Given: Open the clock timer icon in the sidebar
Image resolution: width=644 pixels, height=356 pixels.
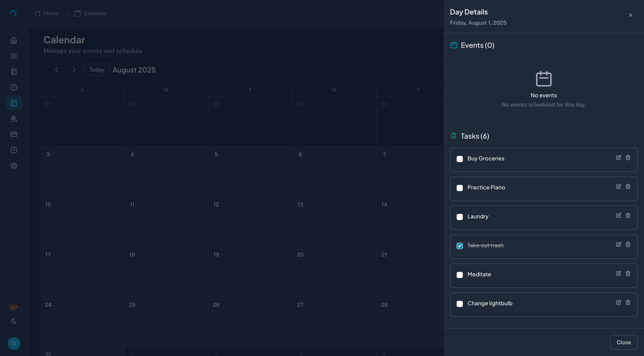Looking at the screenshot, I should 14,87.
